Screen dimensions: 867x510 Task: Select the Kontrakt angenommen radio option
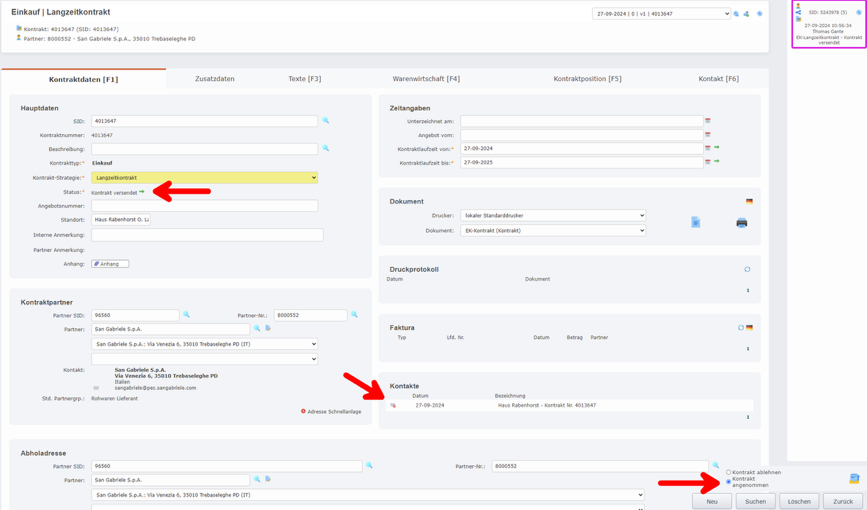click(729, 482)
